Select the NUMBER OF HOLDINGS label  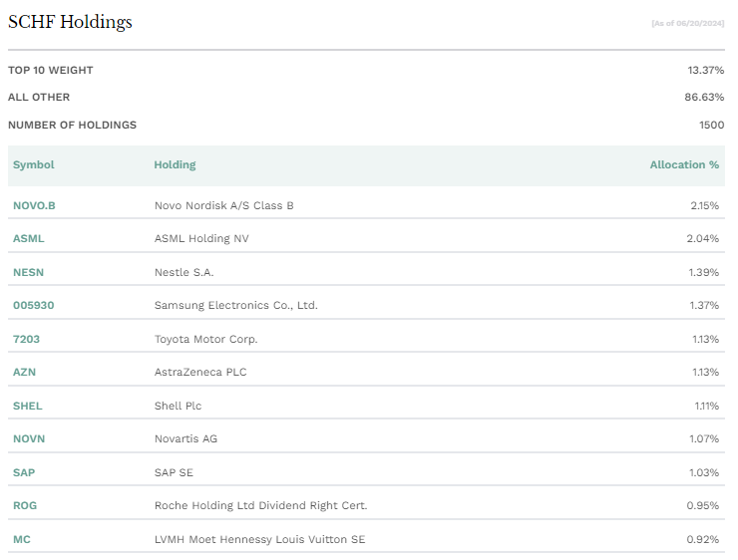click(72, 125)
